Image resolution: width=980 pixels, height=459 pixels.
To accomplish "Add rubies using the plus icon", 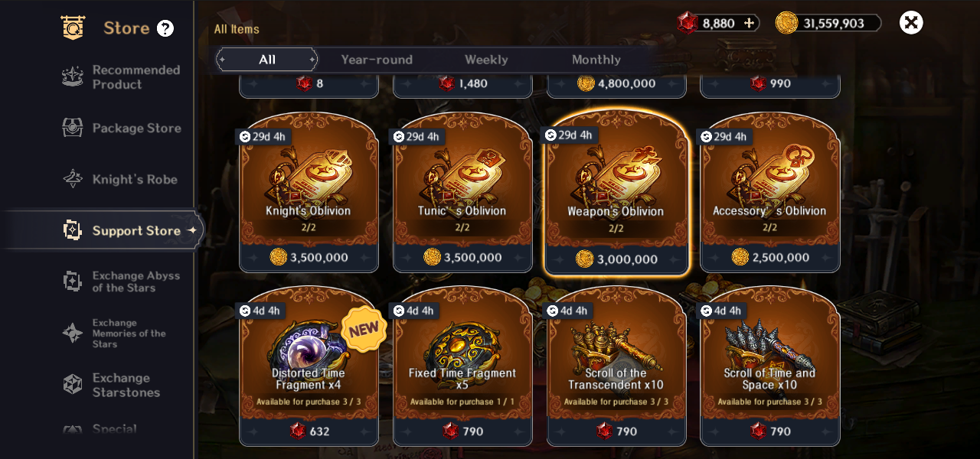I will point(749,23).
